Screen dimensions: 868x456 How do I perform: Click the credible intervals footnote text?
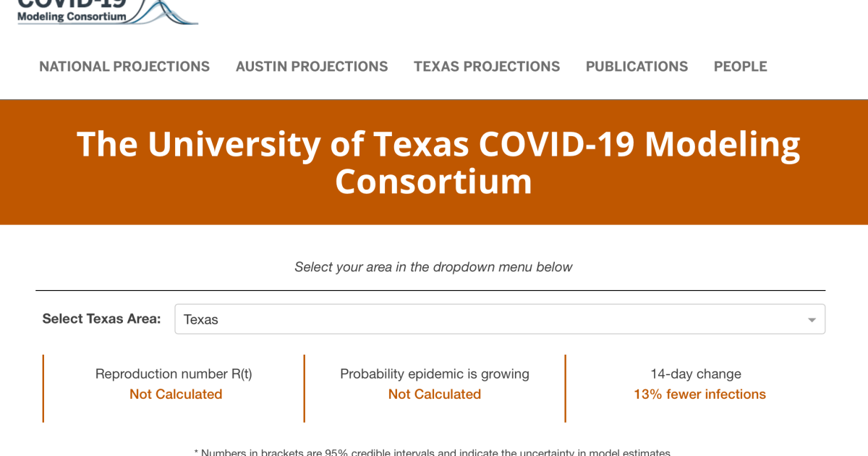[x=433, y=452]
